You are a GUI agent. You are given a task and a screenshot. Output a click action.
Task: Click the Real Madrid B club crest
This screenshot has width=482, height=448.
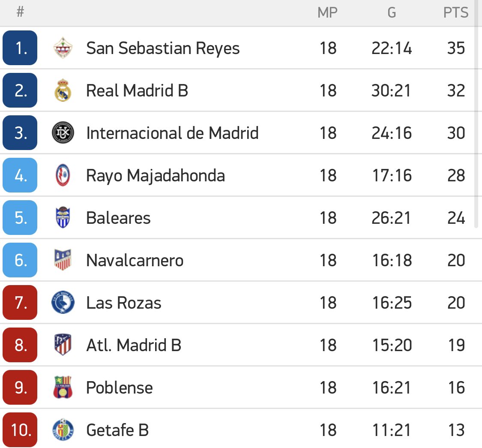[63, 90]
